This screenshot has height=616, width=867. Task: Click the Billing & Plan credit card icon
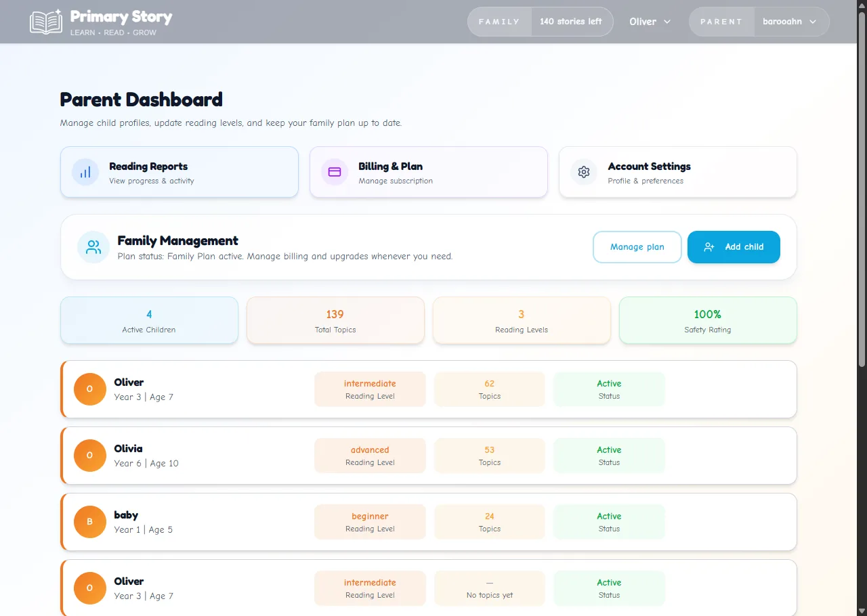click(x=335, y=172)
